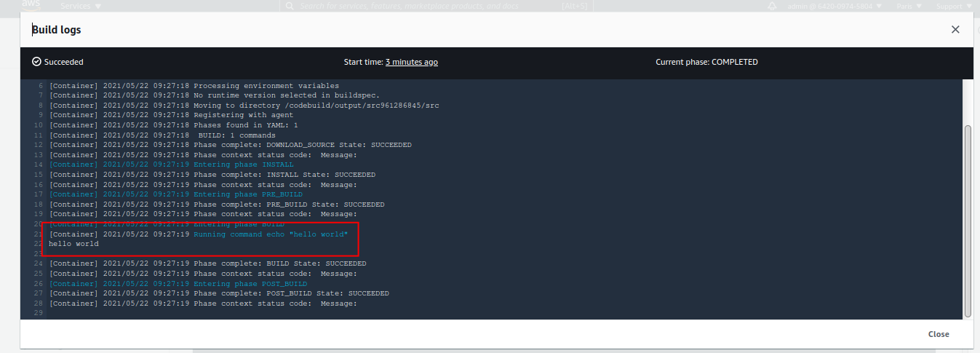The height and width of the screenshot is (353, 980).
Task: Click the "Entering phase POST_BUILD" log line
Action: click(x=250, y=284)
